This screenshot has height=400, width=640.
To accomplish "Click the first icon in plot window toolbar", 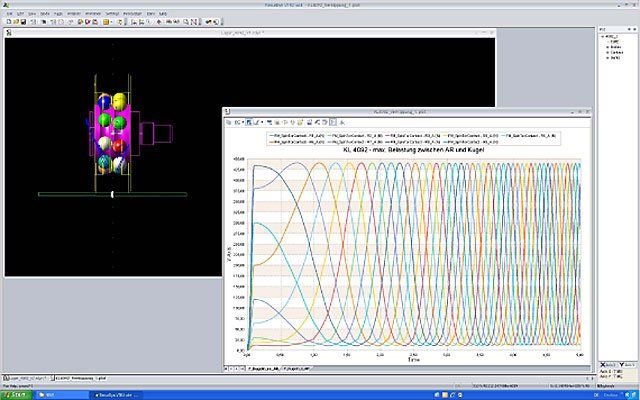I will [228, 122].
